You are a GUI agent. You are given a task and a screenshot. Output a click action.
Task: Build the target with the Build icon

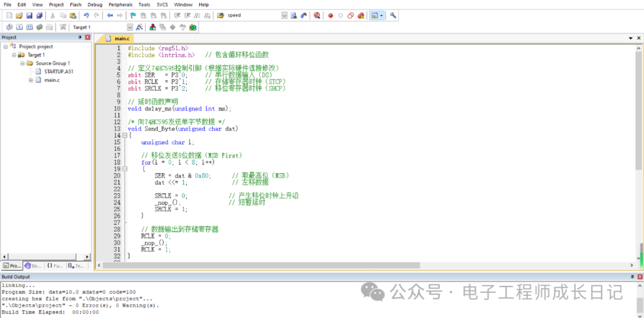19,27
